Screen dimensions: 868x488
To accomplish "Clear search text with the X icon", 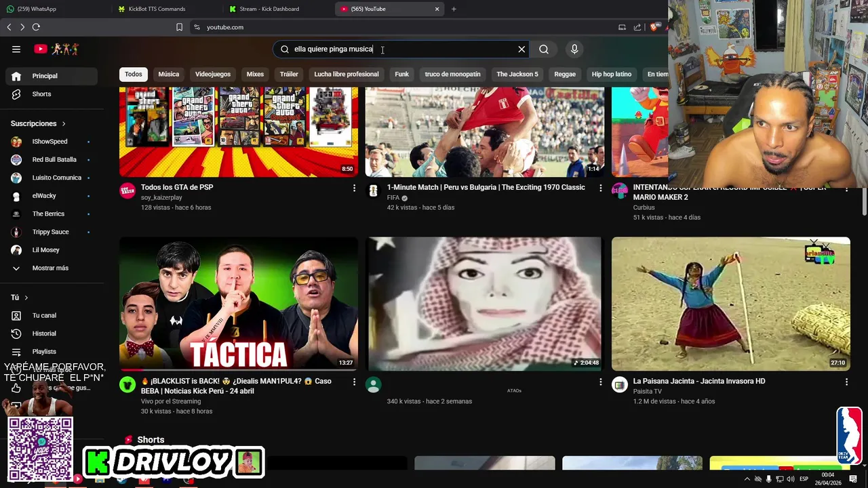I will [521, 49].
